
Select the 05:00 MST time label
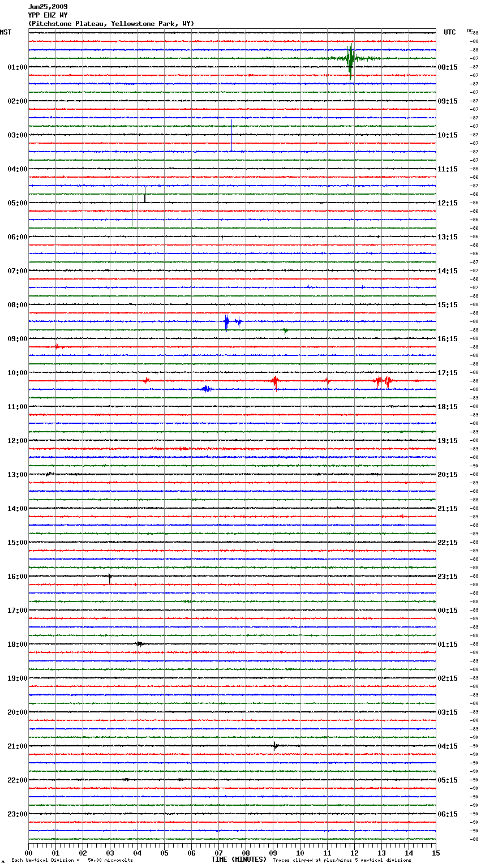point(18,203)
